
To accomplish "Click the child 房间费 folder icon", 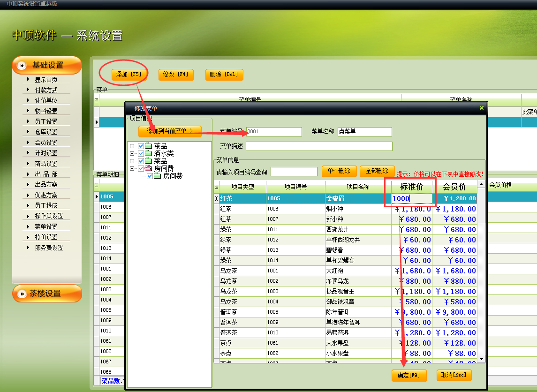I will (x=158, y=176).
